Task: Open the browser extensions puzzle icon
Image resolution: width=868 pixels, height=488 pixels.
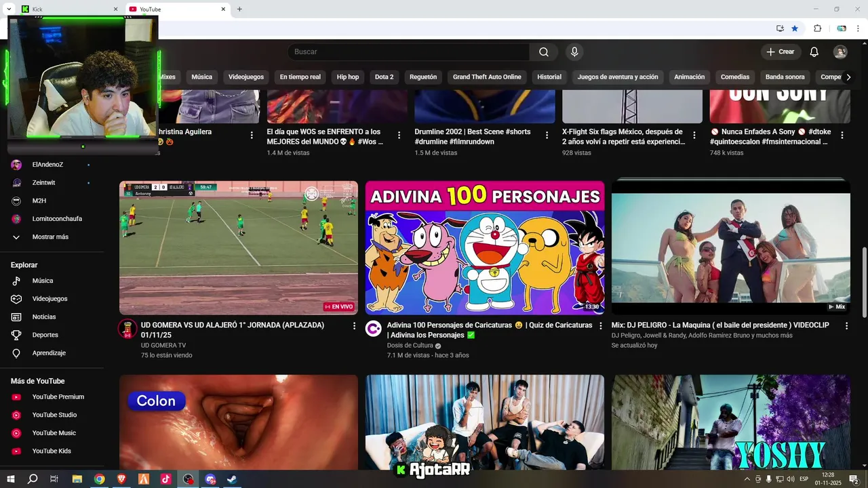Action: 817,28
